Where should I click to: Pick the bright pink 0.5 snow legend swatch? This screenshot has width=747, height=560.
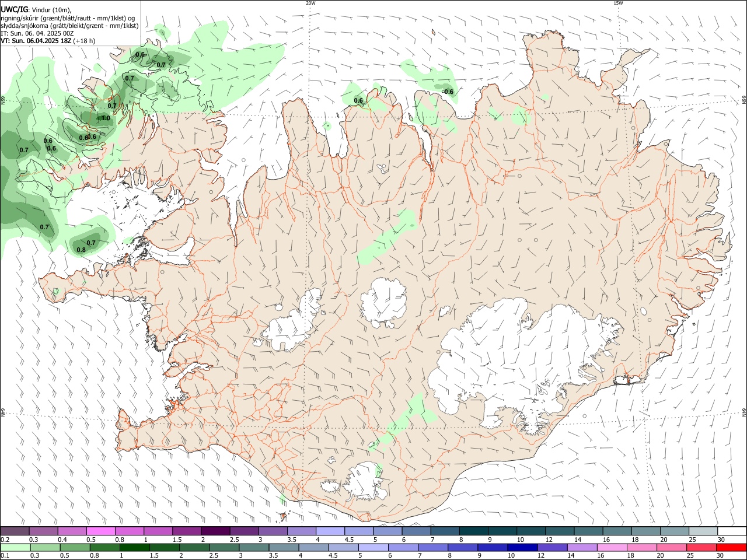[x=101, y=531]
